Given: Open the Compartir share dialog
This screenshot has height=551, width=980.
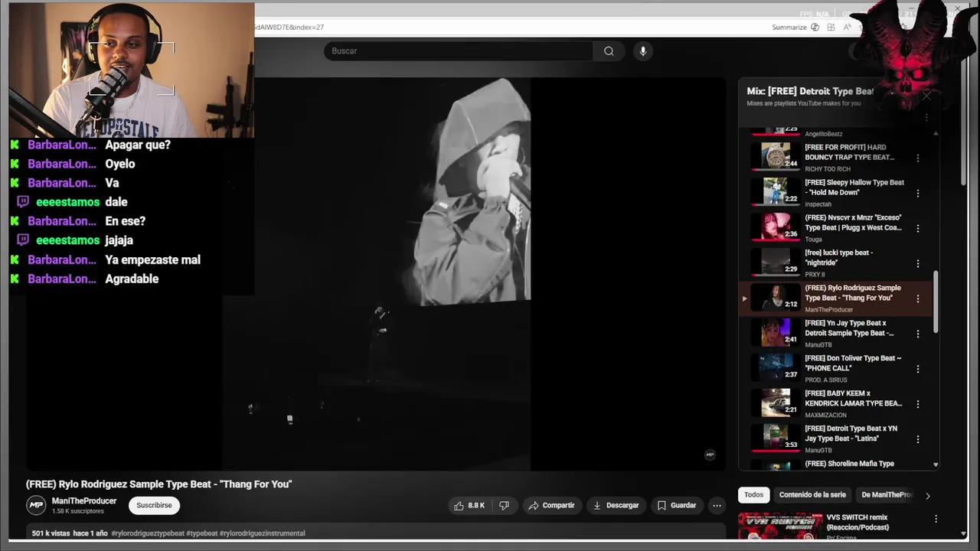Looking at the screenshot, I should pyautogui.click(x=551, y=505).
